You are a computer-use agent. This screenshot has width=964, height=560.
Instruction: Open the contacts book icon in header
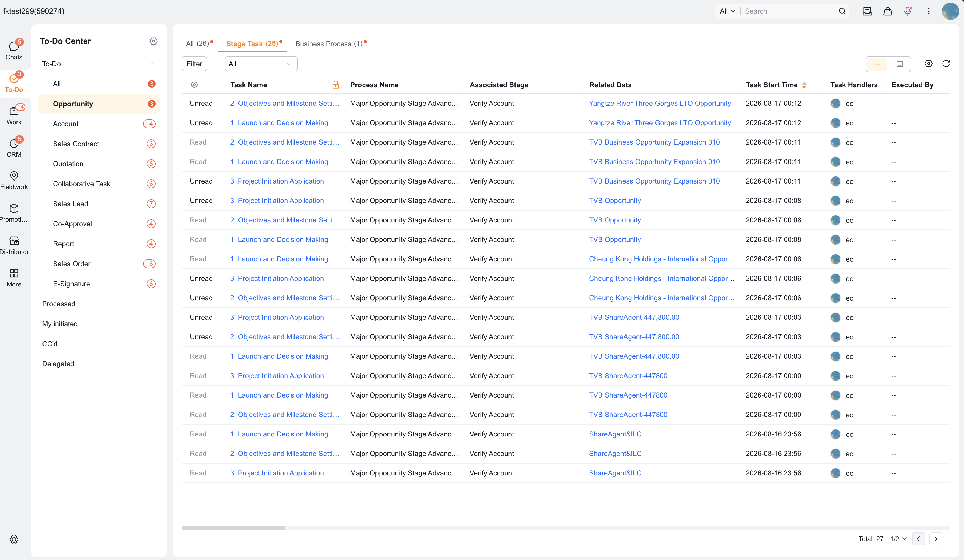click(867, 11)
